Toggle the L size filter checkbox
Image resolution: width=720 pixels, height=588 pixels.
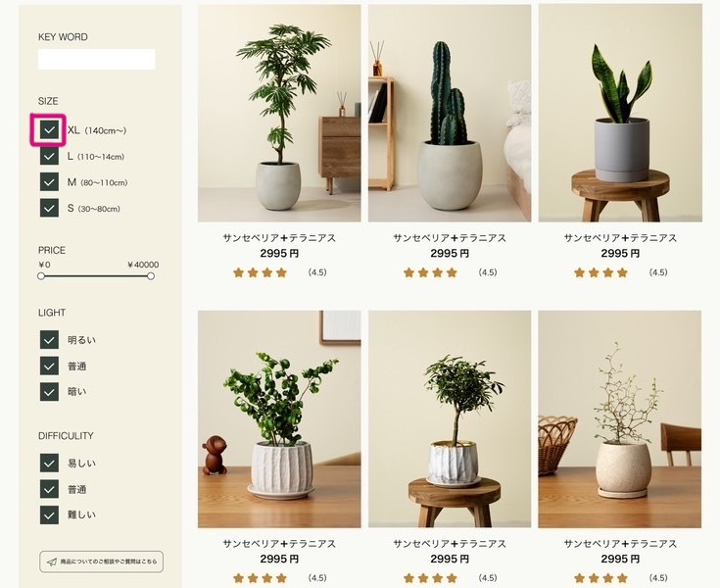pyautogui.click(x=49, y=156)
